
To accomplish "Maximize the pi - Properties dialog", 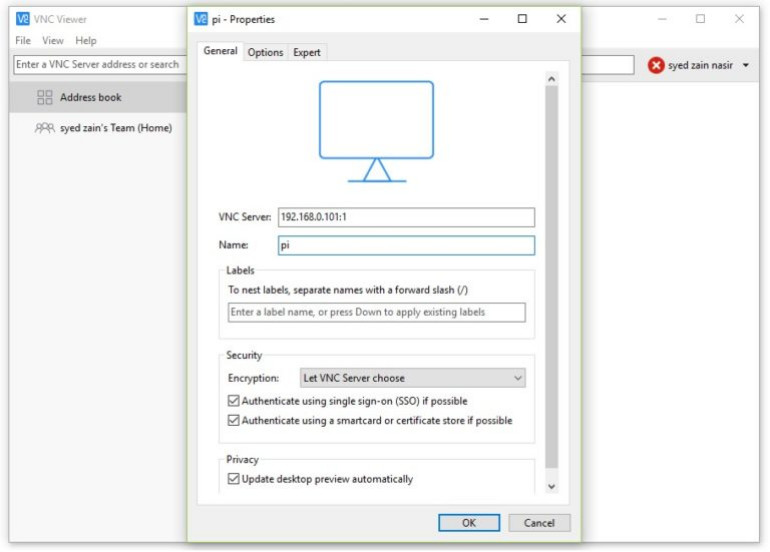I will click(x=522, y=19).
